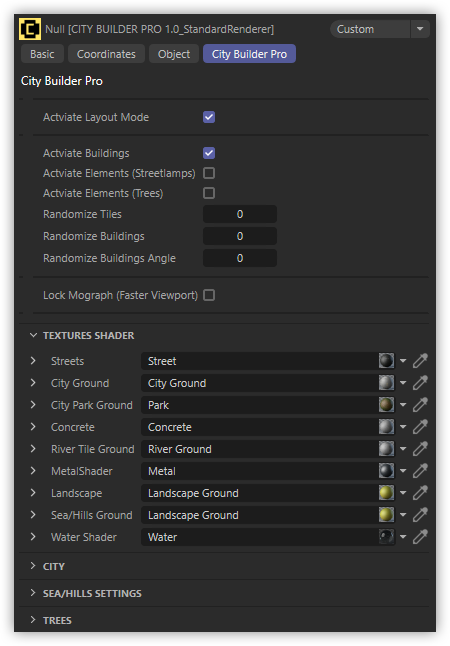Open the Custom mode dropdown arrow

click(x=420, y=29)
